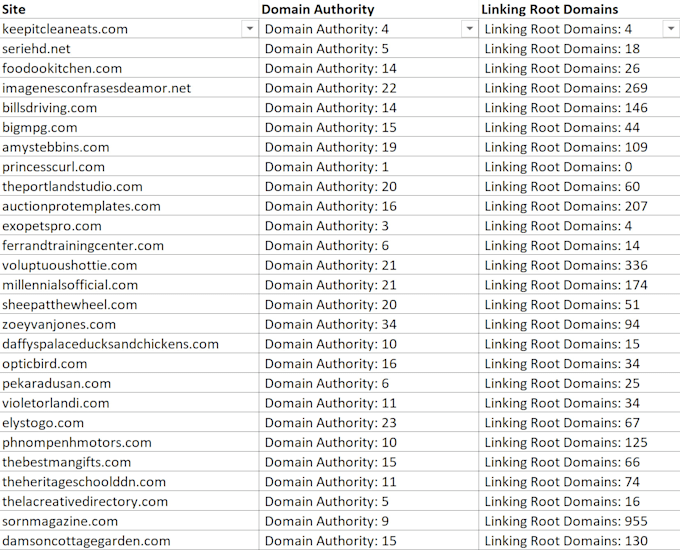The height and width of the screenshot is (550, 680).
Task: Open the dropdown arrow on keepitcleaneats.com cell
Action: (x=250, y=29)
